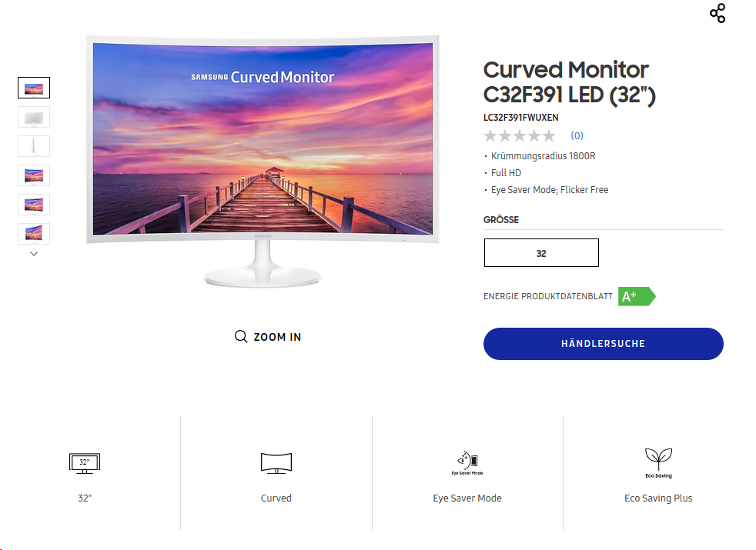756x550 pixels.
Task: Click the share icon at top right
Action: pos(718,13)
